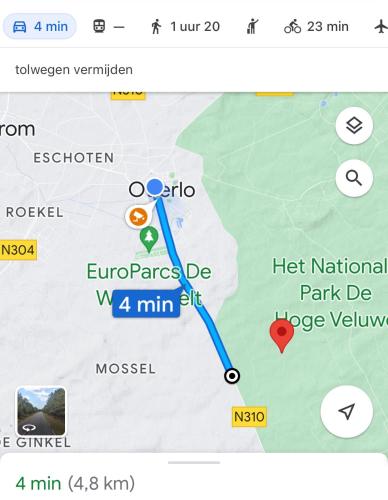Screen dimensions: 388x500
Task: Start navigation with the arrow button
Action: click(347, 411)
